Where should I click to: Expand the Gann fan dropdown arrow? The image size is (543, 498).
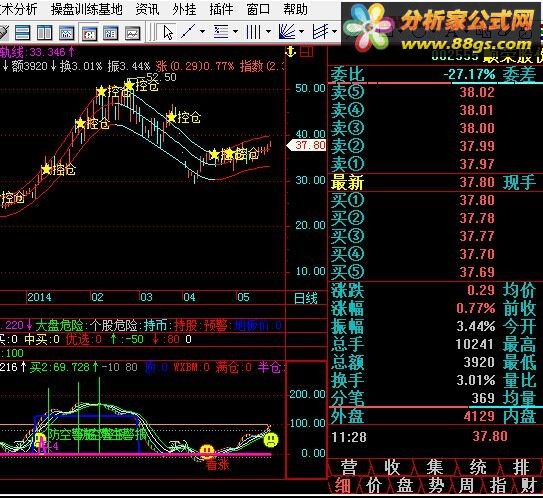[x=301, y=32]
